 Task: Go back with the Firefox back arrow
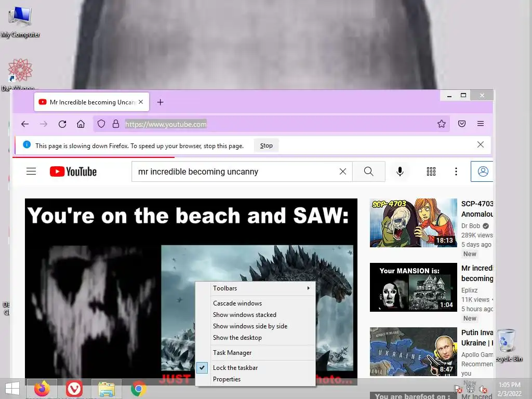(x=25, y=124)
